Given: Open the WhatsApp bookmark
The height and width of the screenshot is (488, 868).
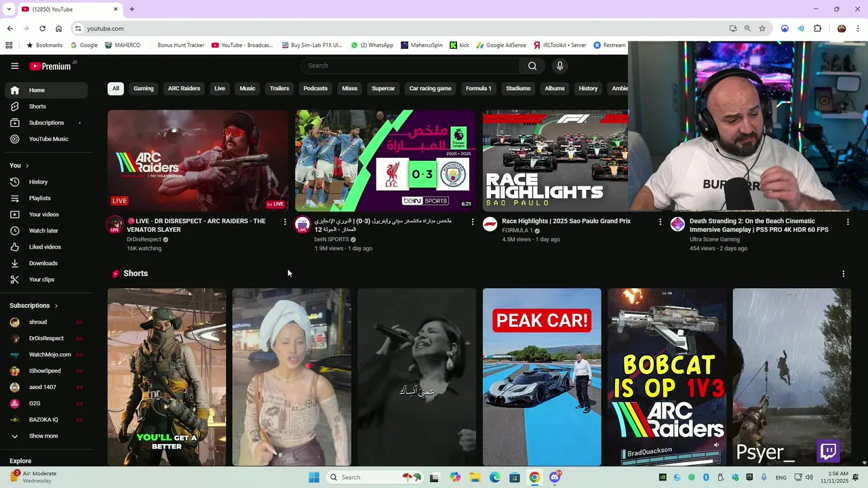Looking at the screenshot, I should click(x=372, y=45).
